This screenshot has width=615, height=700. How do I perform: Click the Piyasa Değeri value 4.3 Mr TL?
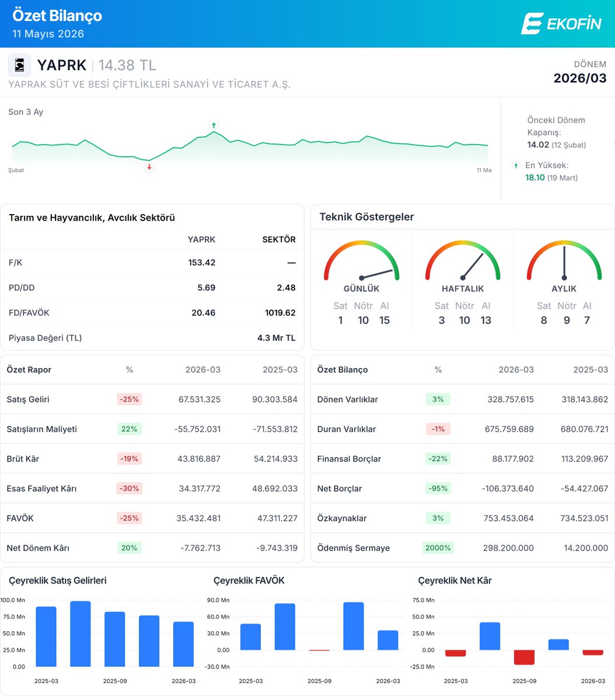coord(277,338)
